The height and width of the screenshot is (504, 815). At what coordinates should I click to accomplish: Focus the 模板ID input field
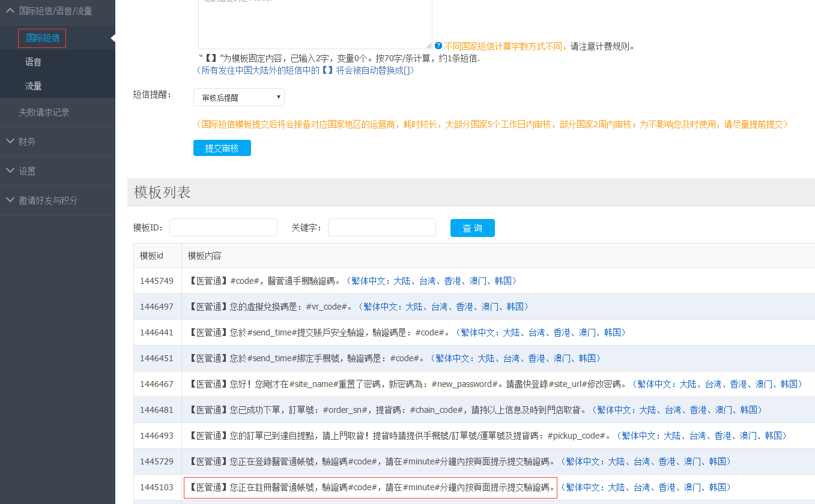(223, 228)
